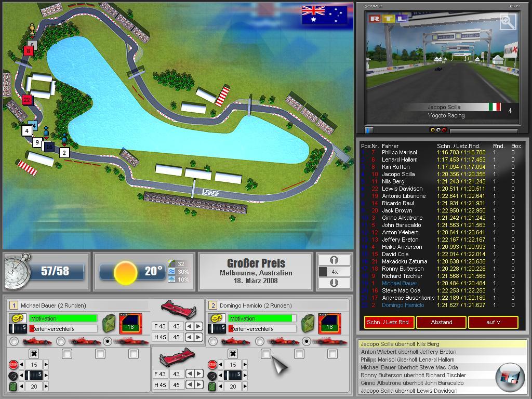Click Domingo Hamiclo's black tyre icon
Screen dimensions: 532x399
212,375
